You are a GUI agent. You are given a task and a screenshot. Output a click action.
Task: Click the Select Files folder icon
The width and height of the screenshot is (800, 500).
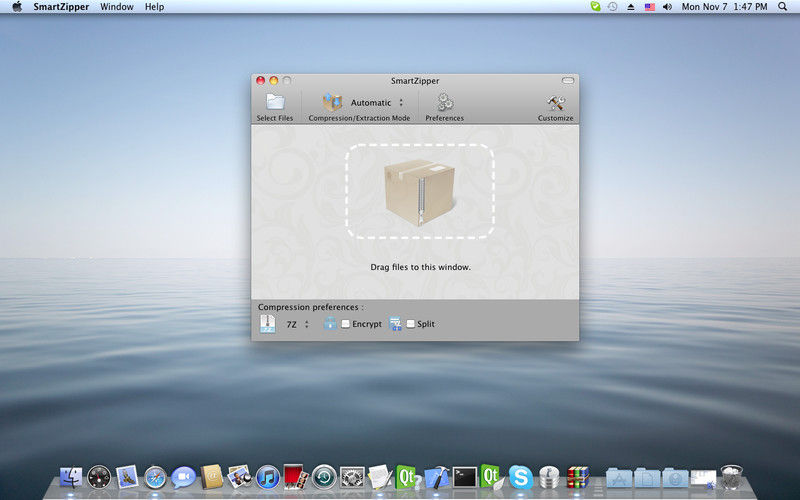click(275, 102)
